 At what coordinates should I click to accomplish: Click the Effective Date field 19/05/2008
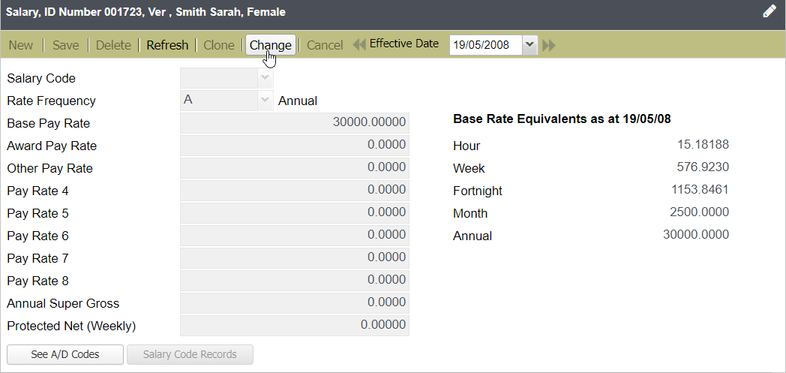486,45
